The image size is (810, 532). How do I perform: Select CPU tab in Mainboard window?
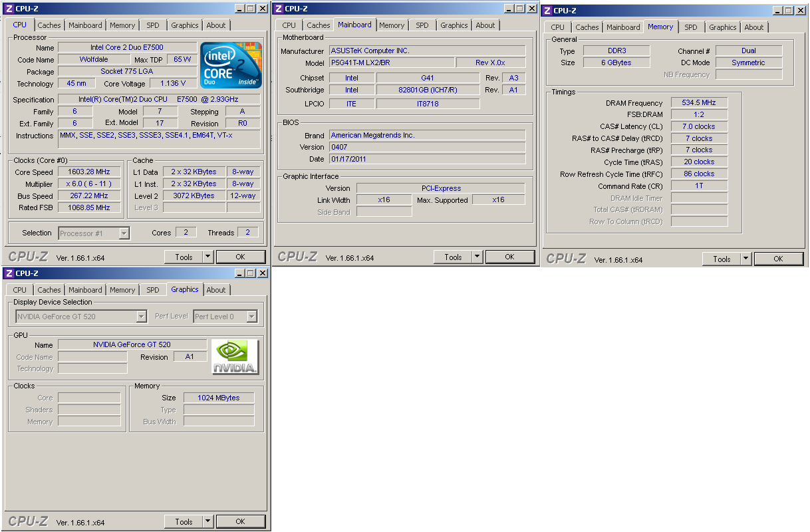tap(289, 25)
